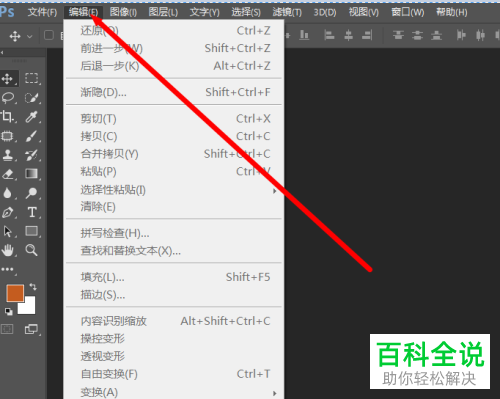Select the Lasso tool

pyautogui.click(x=8, y=98)
